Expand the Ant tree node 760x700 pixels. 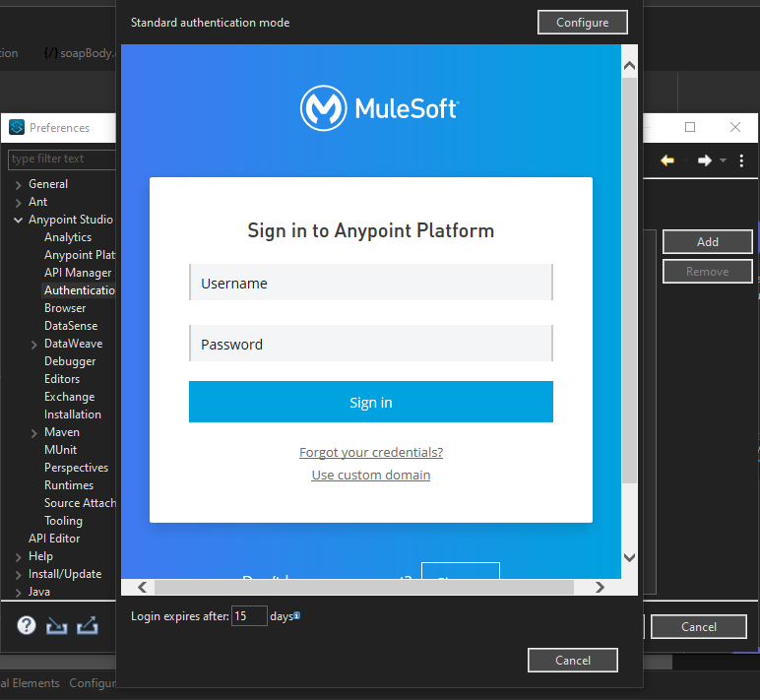[x=18, y=203]
